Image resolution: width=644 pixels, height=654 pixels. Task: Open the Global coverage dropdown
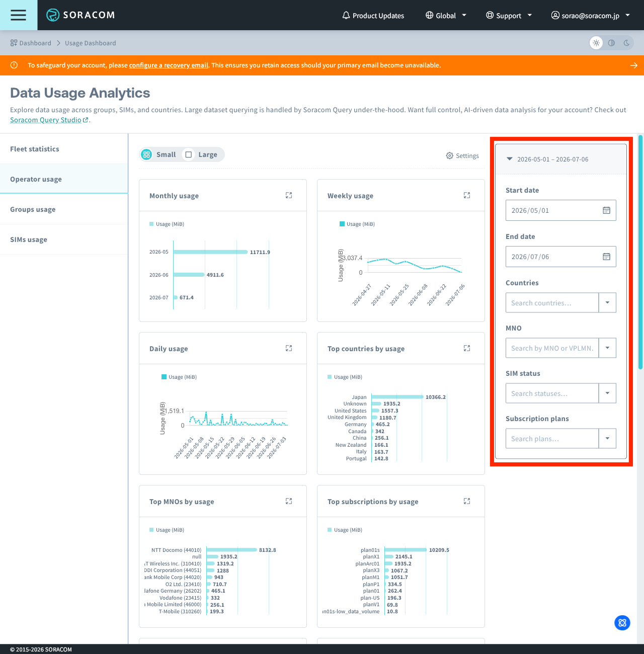pos(446,16)
